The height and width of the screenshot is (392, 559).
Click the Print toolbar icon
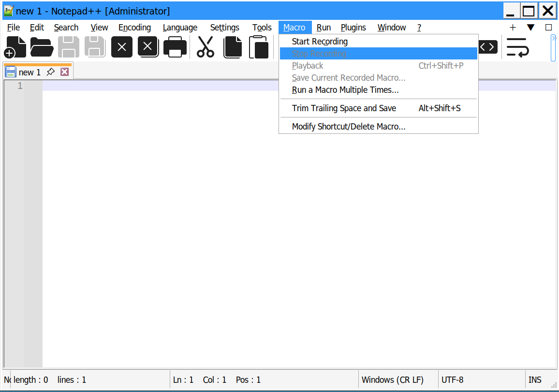click(175, 46)
